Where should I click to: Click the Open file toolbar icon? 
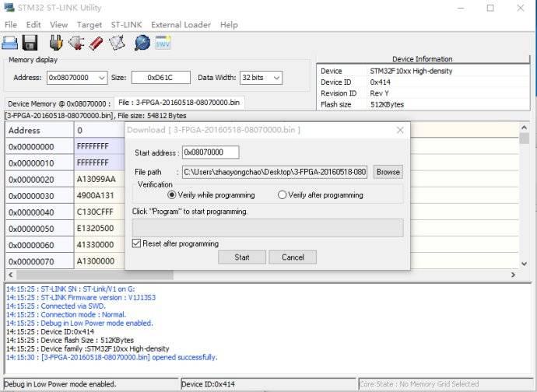coord(9,43)
